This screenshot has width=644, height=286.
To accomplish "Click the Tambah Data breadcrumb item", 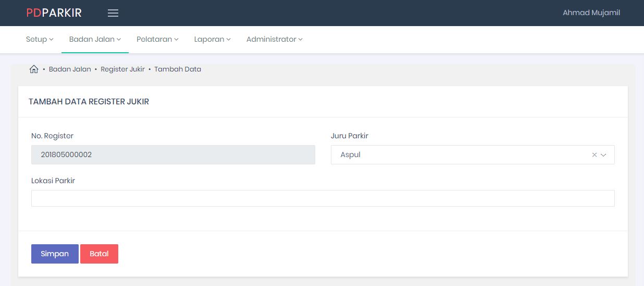I will 178,69.
